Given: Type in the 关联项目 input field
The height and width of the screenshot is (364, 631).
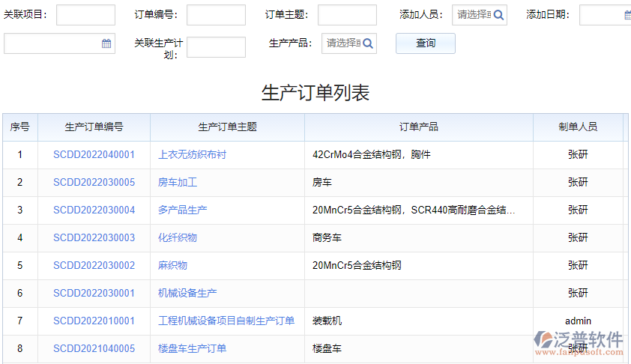Looking at the screenshot, I should (x=85, y=15).
